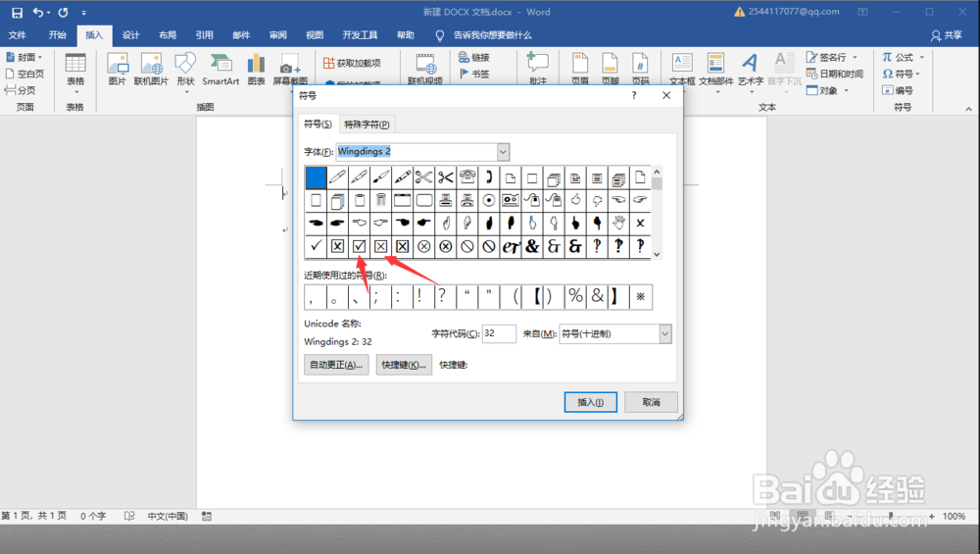Click the 字符代码 code input field
Image resolution: width=980 pixels, height=554 pixels.
click(x=499, y=334)
